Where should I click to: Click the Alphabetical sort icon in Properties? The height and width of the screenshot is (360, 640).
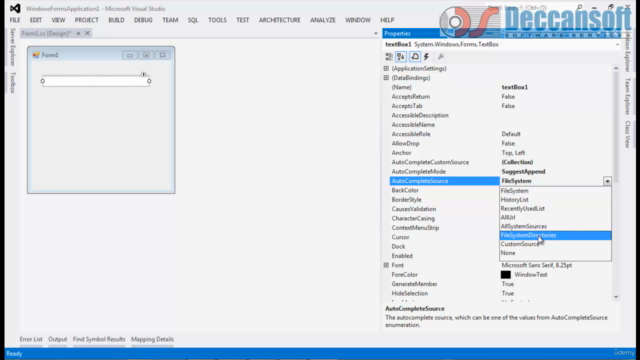401,57
